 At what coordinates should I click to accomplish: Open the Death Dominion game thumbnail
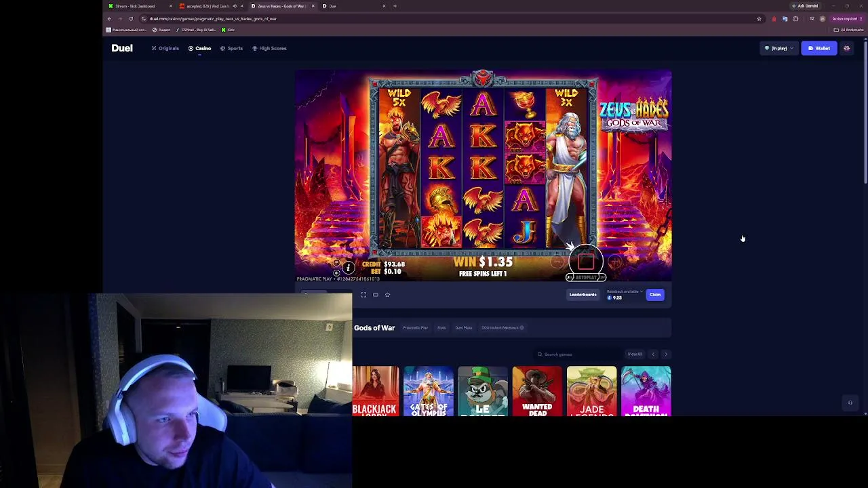point(646,391)
